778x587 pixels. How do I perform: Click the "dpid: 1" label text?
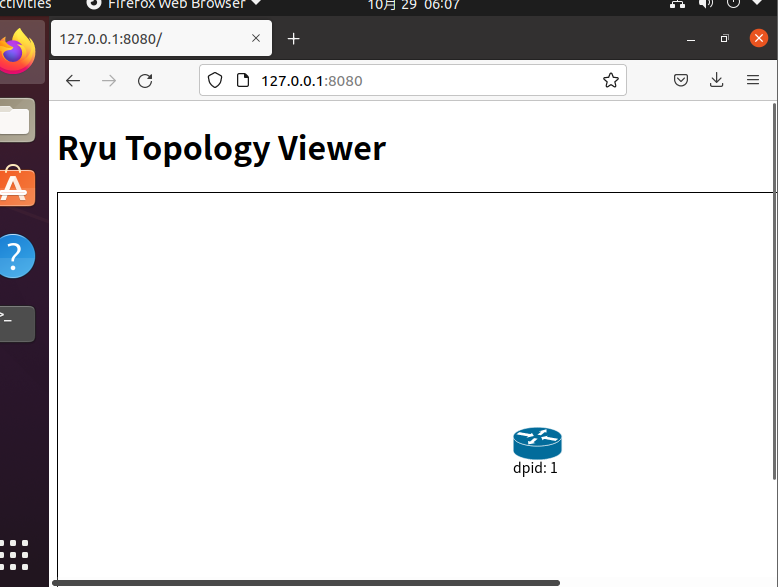[x=535, y=468]
